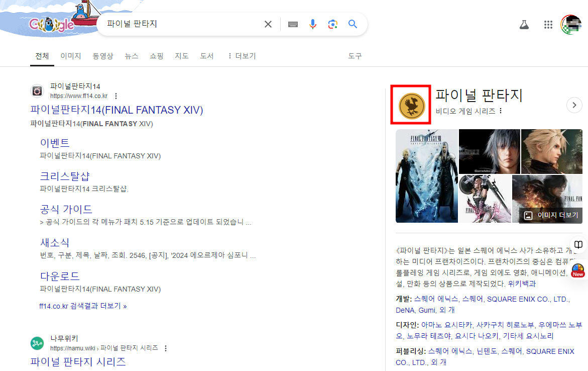Viewport: 588px width, 371px height.
Task: Open designer link 아마노 요시타카
Action: tap(446, 325)
